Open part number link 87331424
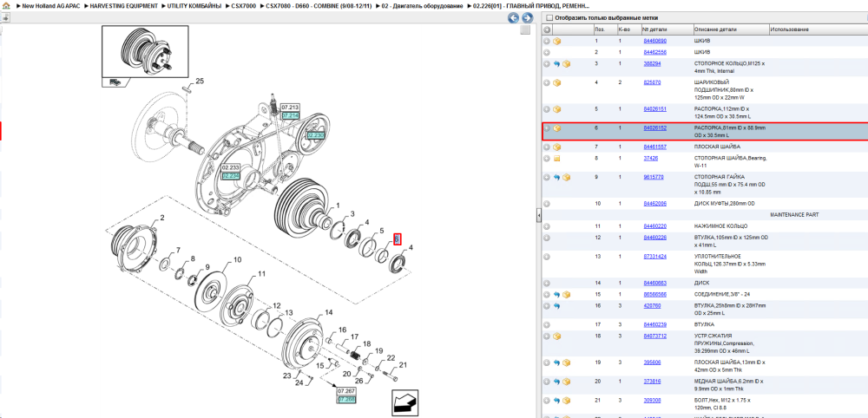This screenshot has height=418, width=868. coord(654,257)
